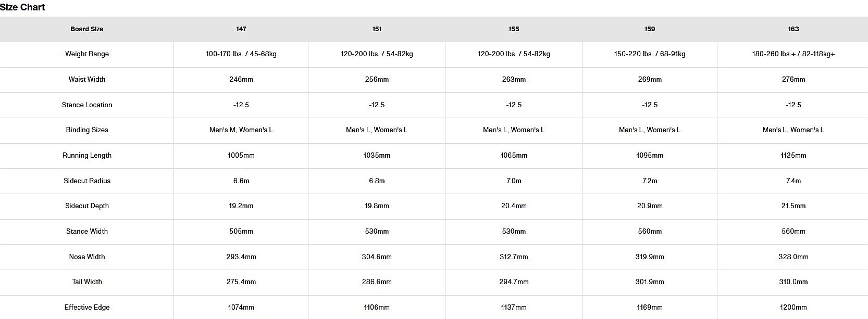Select the Binding Sizes row label
The image size is (868, 319).
[87, 130]
